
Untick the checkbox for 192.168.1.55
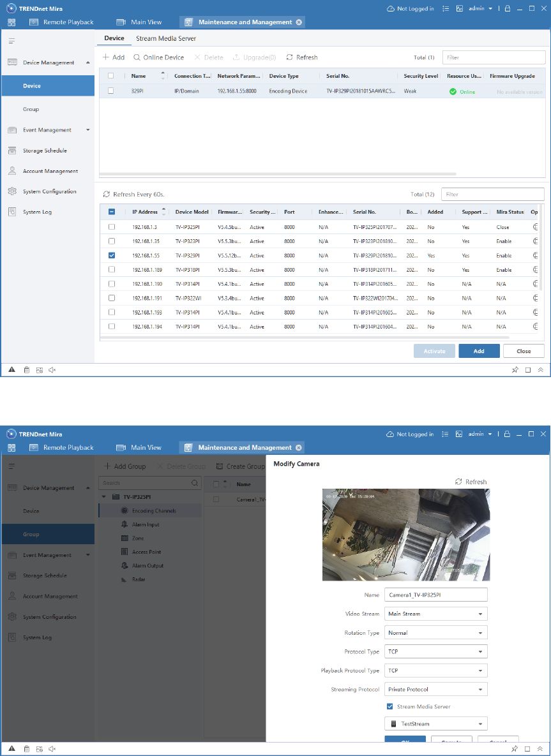tap(112, 256)
